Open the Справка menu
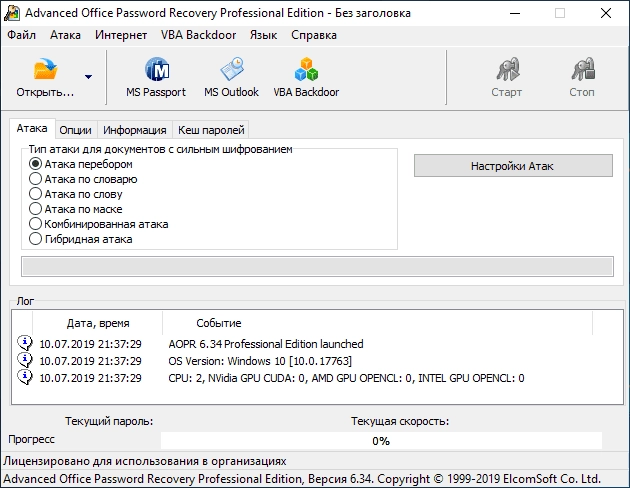 coord(314,35)
